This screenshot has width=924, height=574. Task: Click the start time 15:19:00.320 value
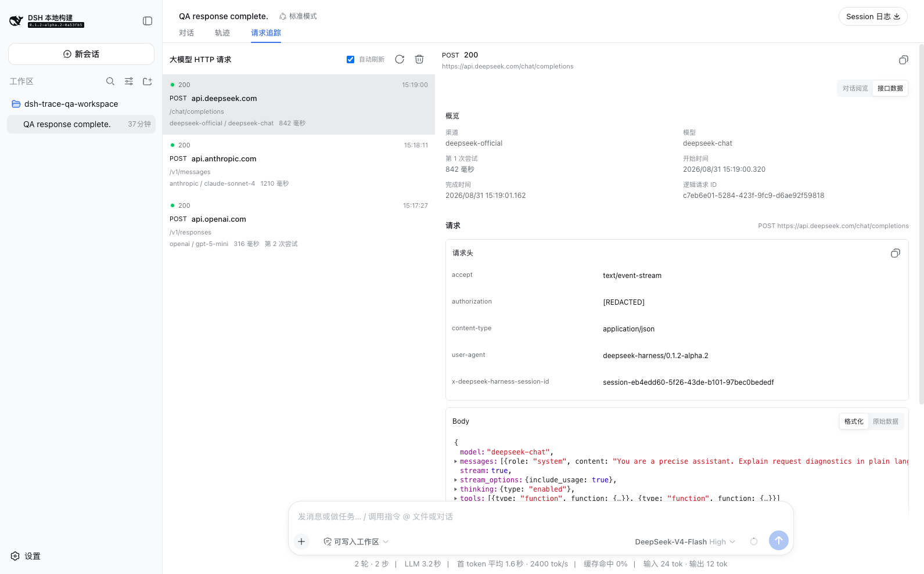tap(724, 169)
